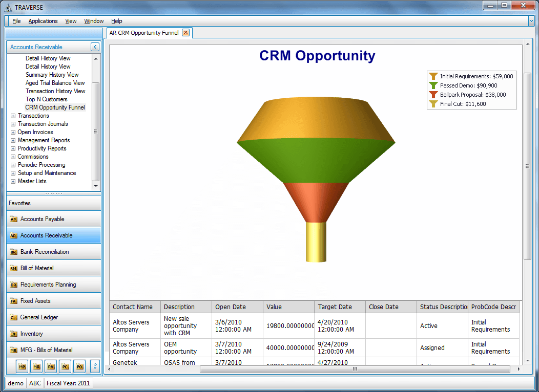Click the 19800.00000000 value cell

point(288,326)
